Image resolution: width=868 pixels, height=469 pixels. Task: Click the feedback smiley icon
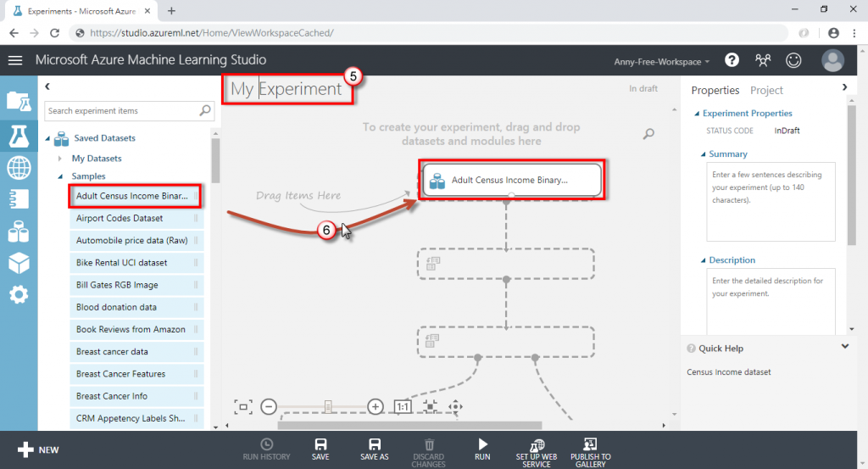click(x=793, y=60)
